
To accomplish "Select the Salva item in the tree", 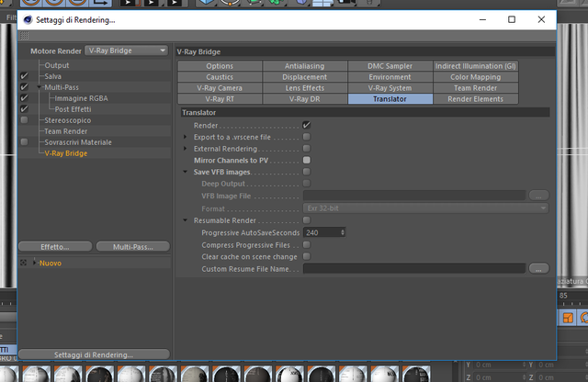I will (x=53, y=76).
